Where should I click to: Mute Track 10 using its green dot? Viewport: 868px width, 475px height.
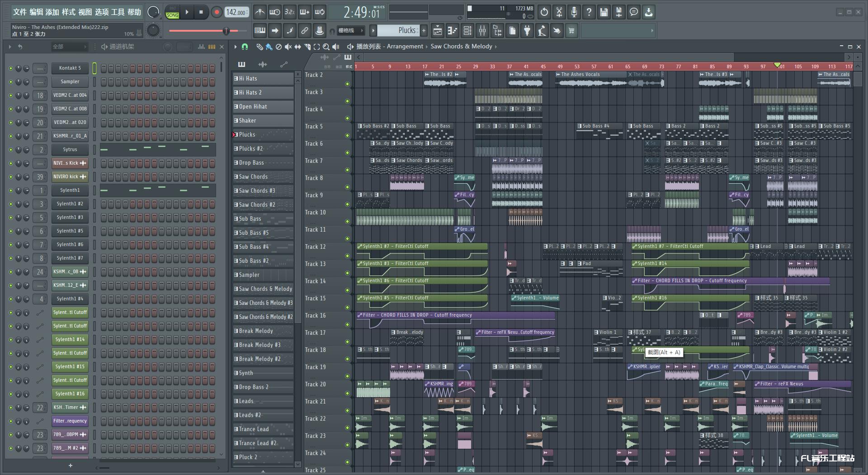click(x=347, y=222)
